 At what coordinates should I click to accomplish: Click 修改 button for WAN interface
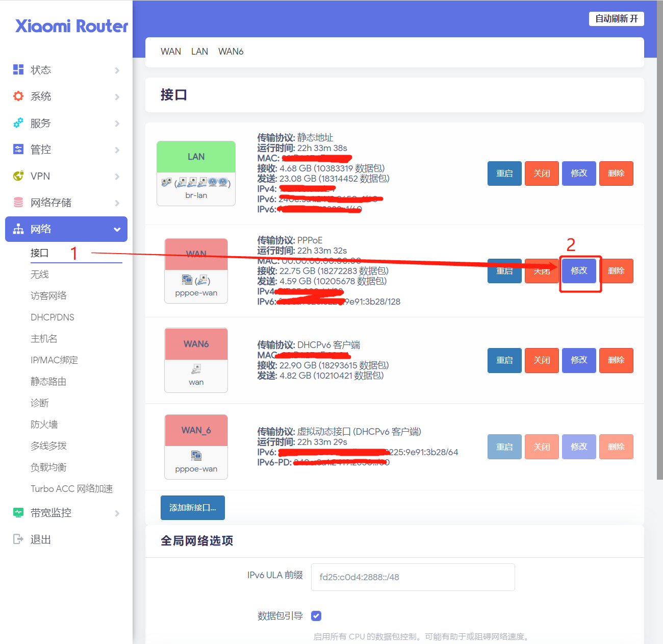pos(579,270)
